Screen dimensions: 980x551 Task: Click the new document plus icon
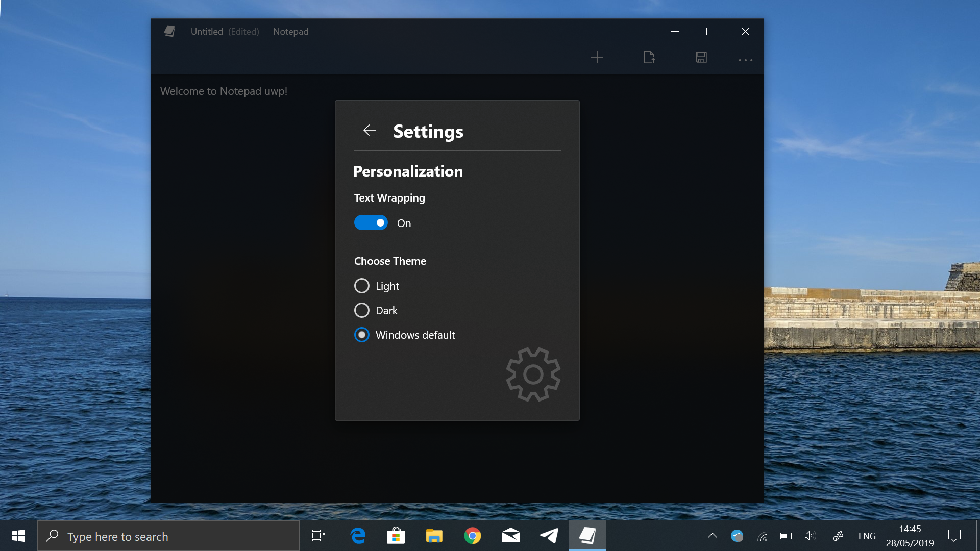[597, 58]
